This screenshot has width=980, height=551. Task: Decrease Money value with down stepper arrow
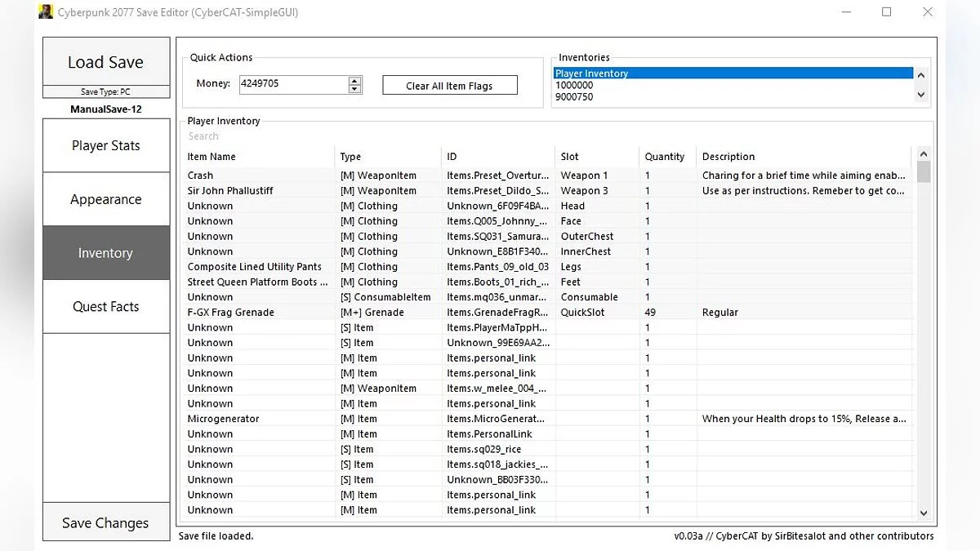click(x=354, y=88)
